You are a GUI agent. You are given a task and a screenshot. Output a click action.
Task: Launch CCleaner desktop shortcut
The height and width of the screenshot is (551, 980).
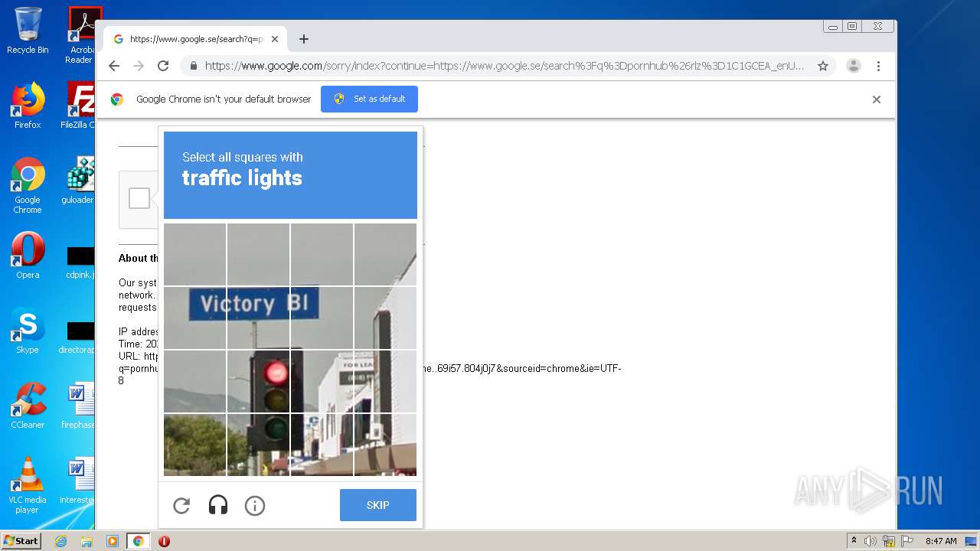coord(28,406)
